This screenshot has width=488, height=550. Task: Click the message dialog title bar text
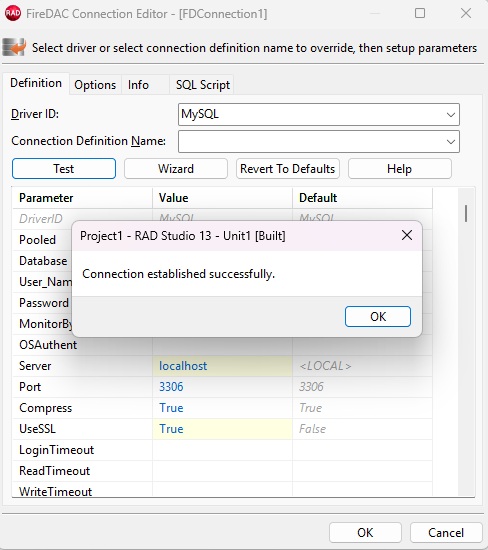pos(183,236)
